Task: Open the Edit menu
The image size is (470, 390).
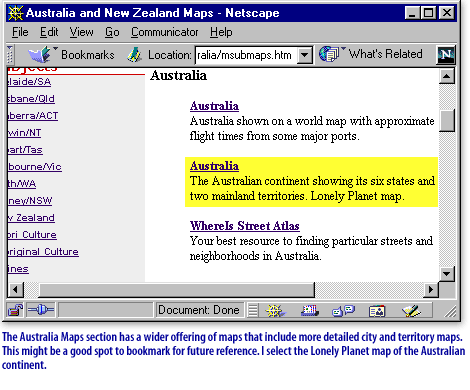Action: tap(49, 32)
